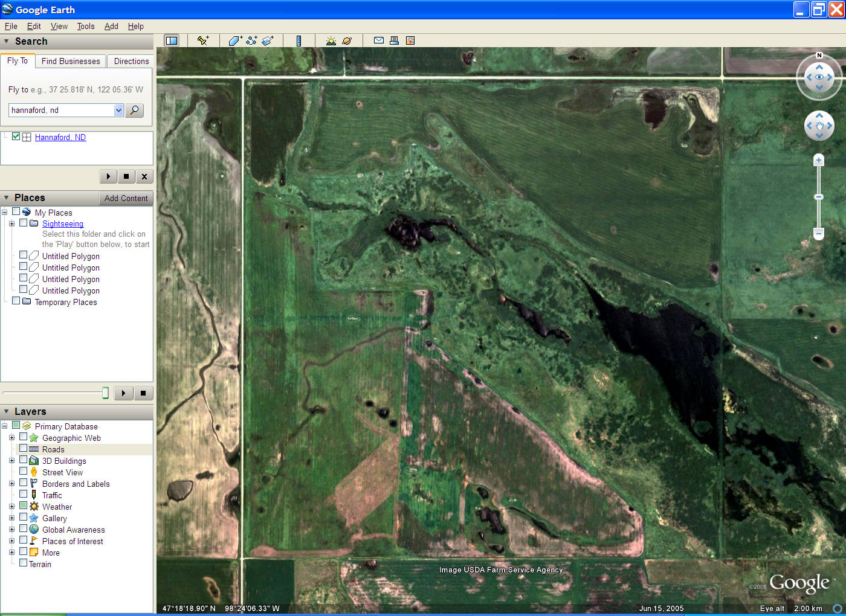Switch to Find Businesses tab
This screenshot has height=616, width=846.
[x=71, y=61]
